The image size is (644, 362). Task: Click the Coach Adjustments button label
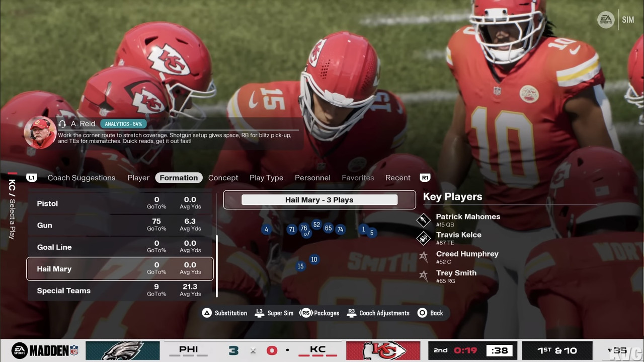(384, 313)
